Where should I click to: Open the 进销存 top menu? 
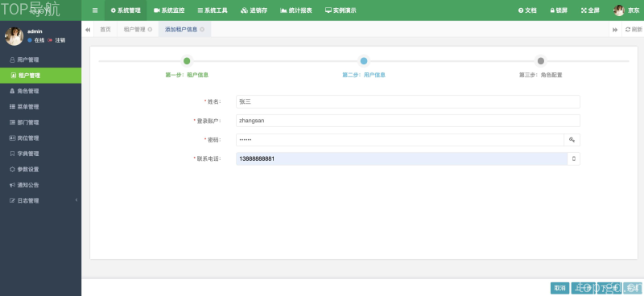click(x=254, y=10)
